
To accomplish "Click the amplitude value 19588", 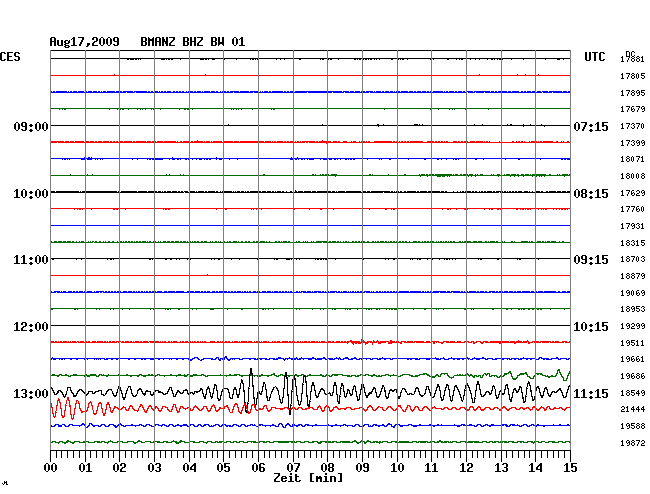I will pyautogui.click(x=633, y=426).
